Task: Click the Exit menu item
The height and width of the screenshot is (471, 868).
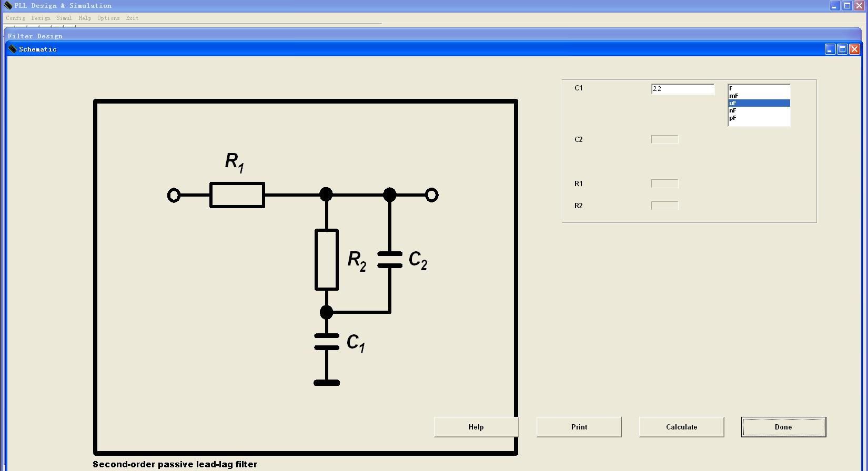Action: (132, 18)
